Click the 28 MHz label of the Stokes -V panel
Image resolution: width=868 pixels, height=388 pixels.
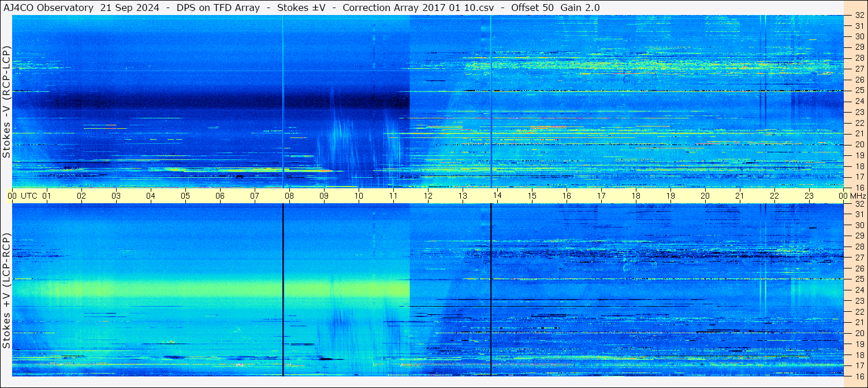859,58
